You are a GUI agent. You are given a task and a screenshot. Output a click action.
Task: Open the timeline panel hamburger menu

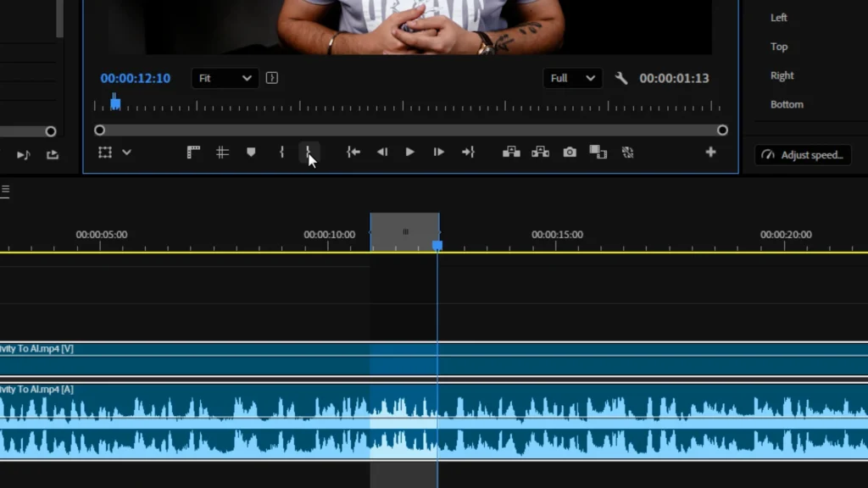tap(5, 191)
